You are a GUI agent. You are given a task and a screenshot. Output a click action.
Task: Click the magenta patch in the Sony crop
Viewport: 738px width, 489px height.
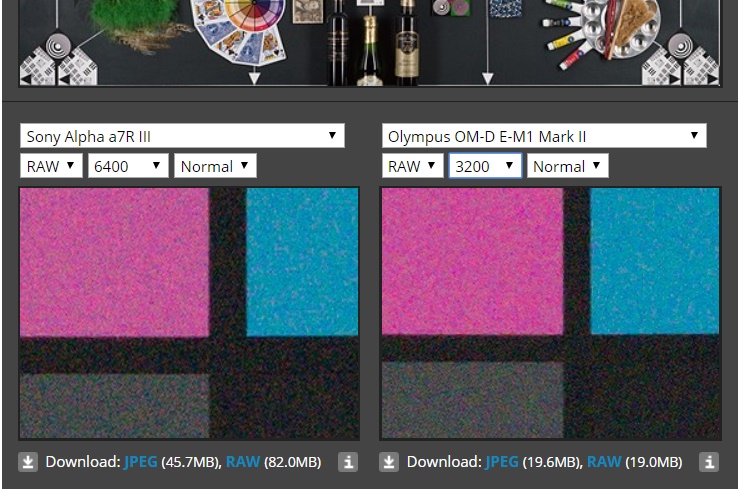(x=115, y=262)
